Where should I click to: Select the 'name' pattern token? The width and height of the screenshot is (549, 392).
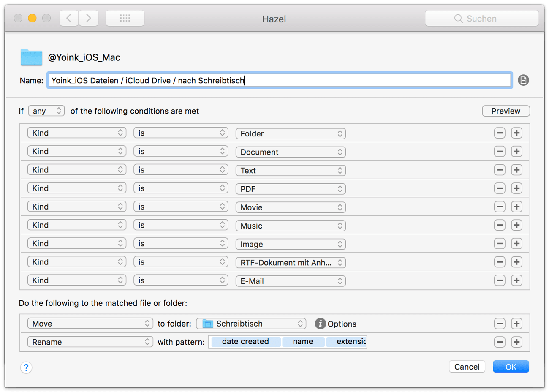(x=303, y=342)
